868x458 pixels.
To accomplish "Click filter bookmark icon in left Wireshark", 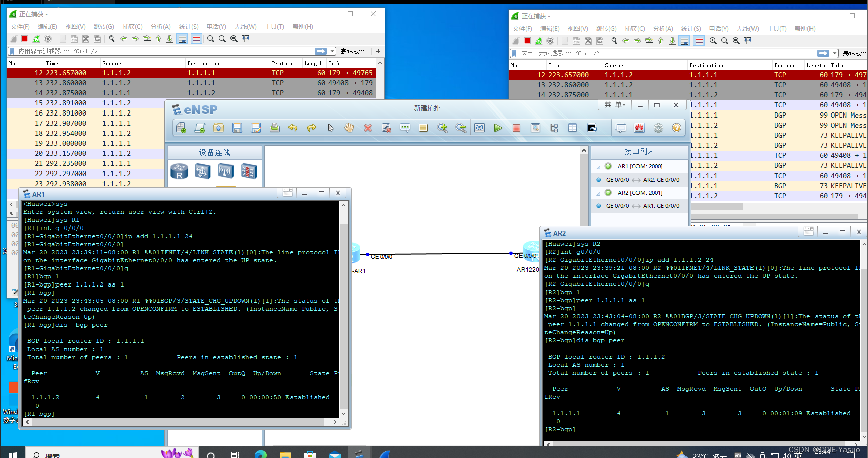I will 12,51.
